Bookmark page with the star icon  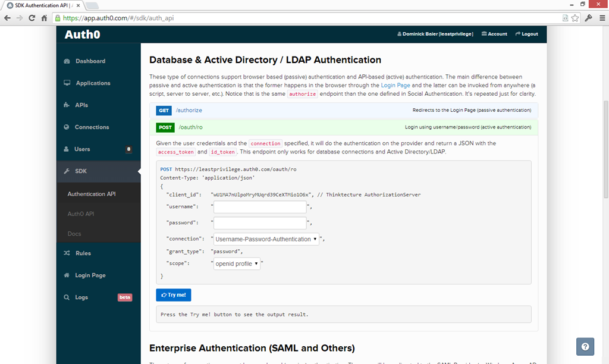point(575,18)
